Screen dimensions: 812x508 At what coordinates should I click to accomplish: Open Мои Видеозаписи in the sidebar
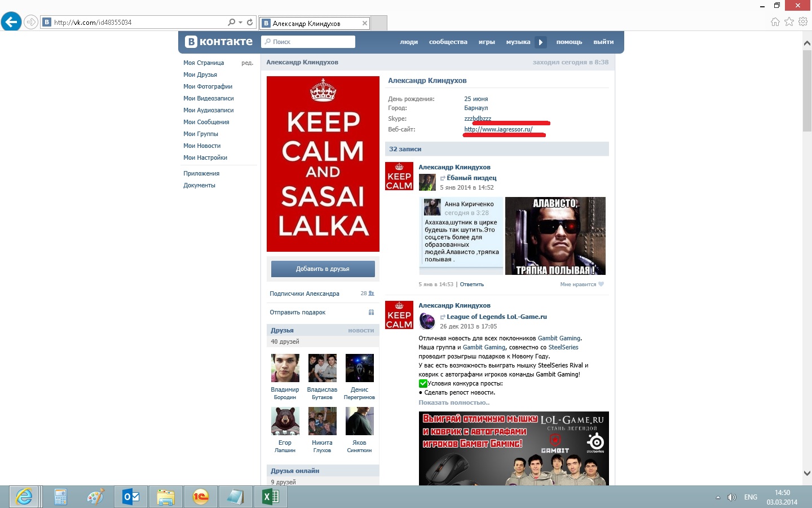pyautogui.click(x=208, y=98)
